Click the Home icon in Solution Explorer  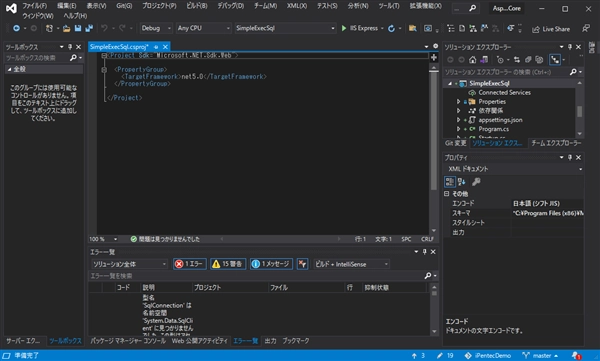473,60
